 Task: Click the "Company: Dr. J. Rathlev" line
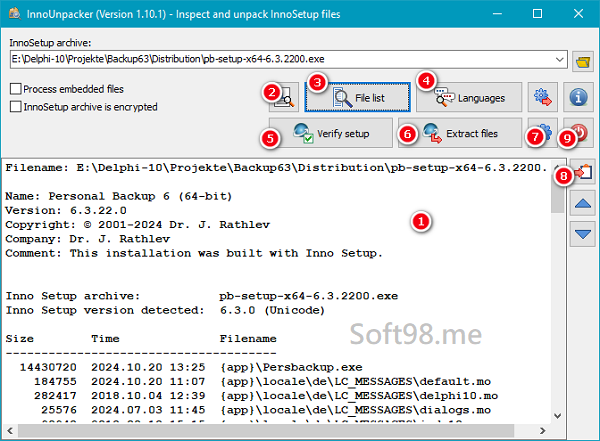click(x=88, y=239)
